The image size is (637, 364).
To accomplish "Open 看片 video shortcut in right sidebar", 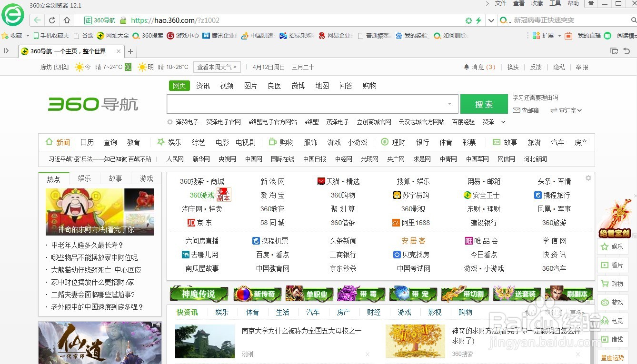I will click(612, 265).
